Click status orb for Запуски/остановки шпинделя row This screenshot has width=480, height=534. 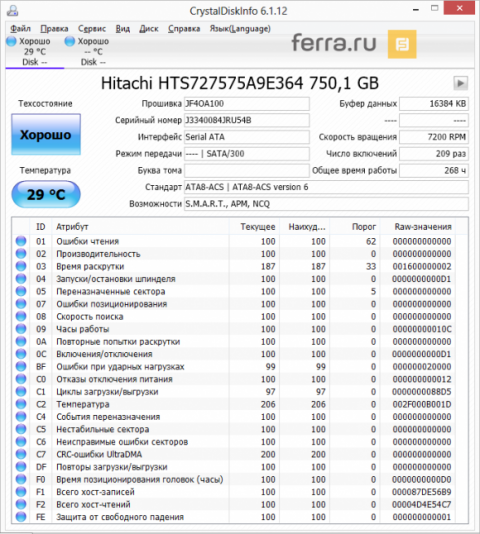coord(21,279)
